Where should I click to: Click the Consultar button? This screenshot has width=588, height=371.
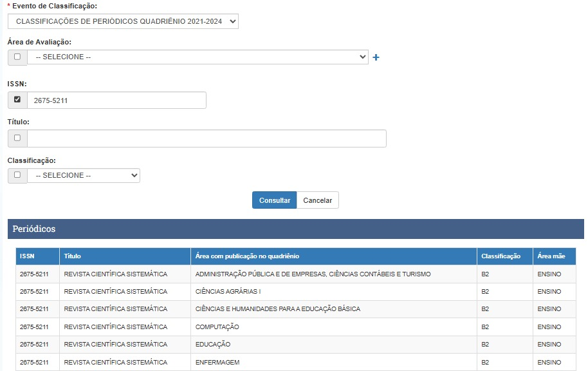(x=274, y=200)
